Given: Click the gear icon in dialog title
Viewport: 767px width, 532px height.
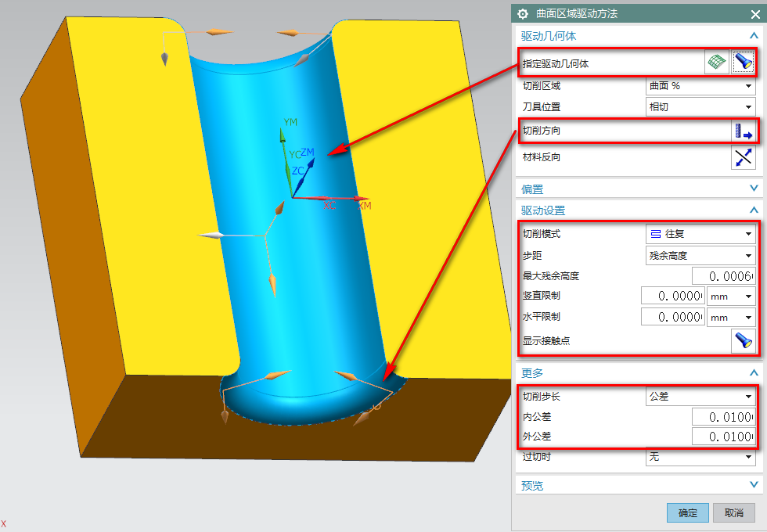Looking at the screenshot, I should [x=524, y=14].
